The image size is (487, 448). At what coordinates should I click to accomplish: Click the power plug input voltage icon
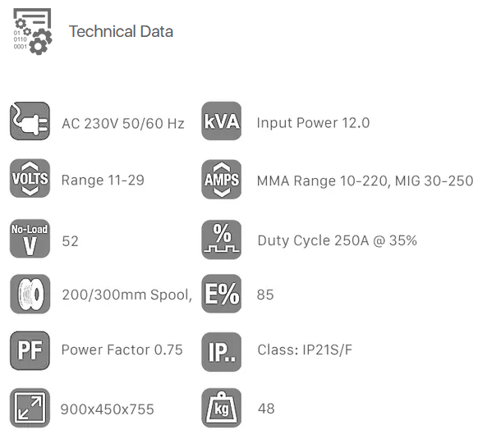(30, 121)
